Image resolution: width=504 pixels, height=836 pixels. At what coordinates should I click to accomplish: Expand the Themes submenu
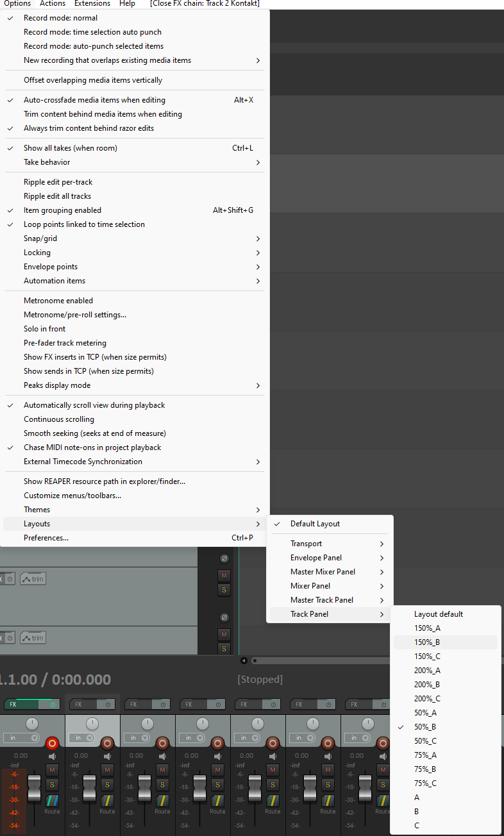coord(135,510)
